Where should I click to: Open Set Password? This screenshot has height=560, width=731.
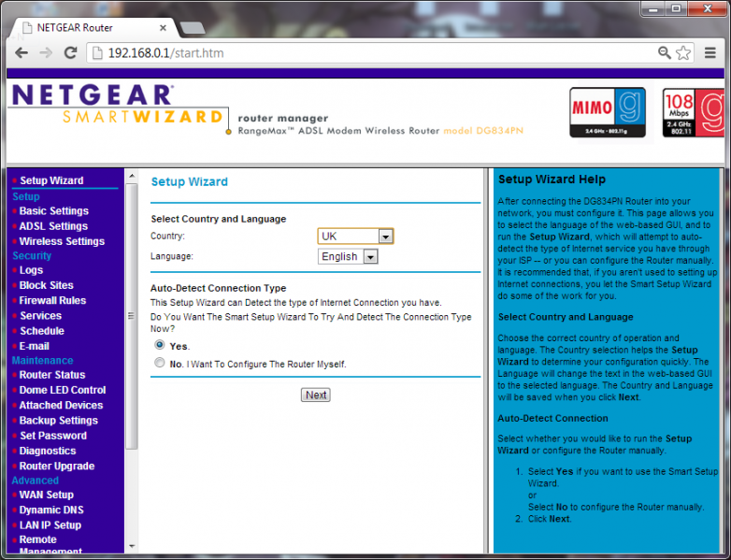pyautogui.click(x=53, y=436)
